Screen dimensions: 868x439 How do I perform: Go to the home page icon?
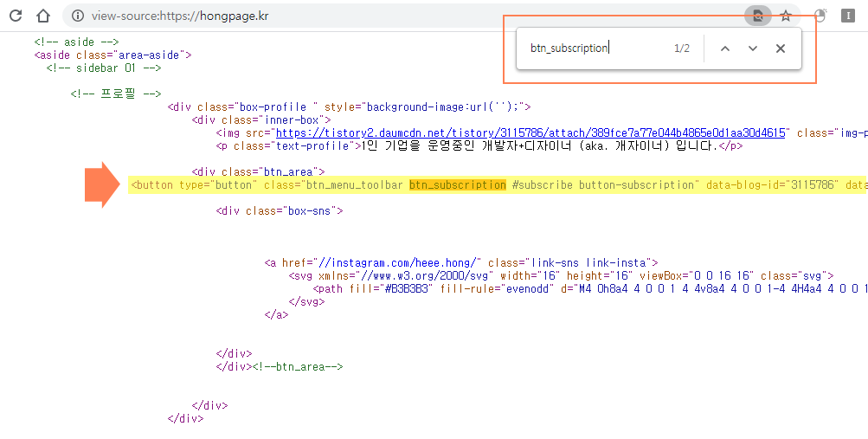pyautogui.click(x=43, y=16)
